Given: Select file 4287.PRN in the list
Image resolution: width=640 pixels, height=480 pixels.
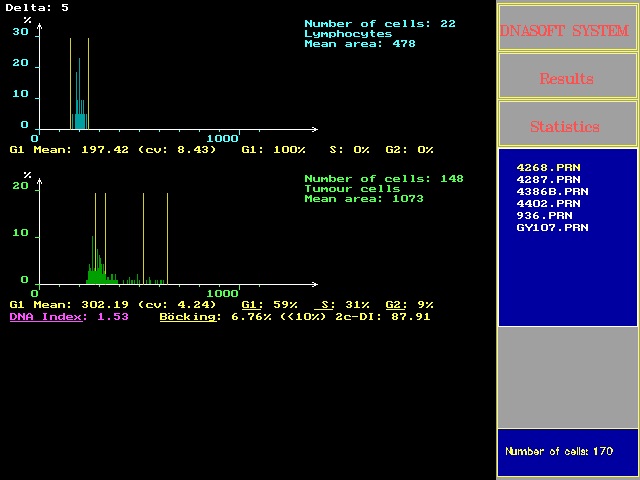Looking at the screenshot, I should click(x=548, y=179).
